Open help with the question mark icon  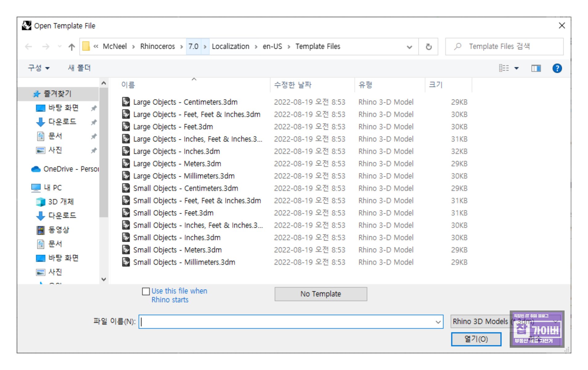pos(557,68)
